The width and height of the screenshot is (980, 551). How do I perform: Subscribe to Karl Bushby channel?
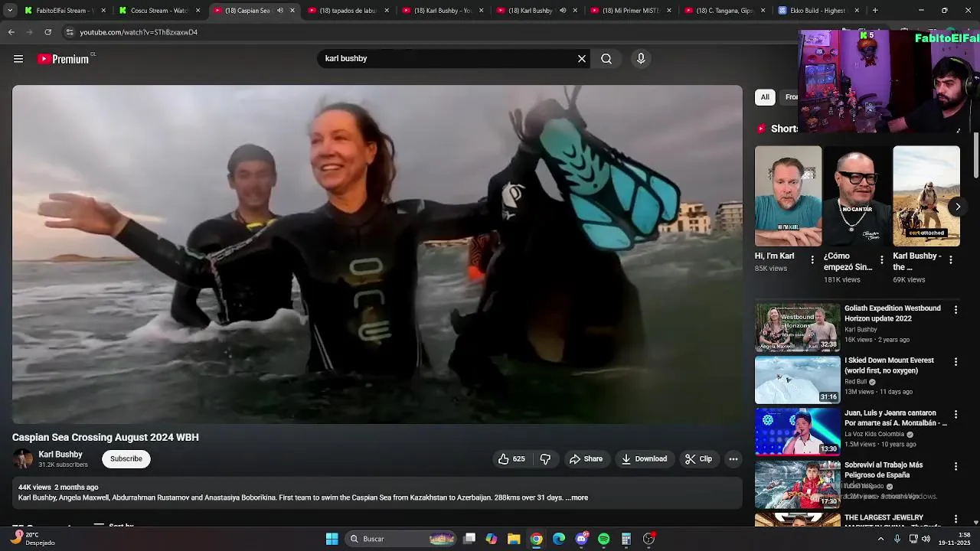point(126,459)
